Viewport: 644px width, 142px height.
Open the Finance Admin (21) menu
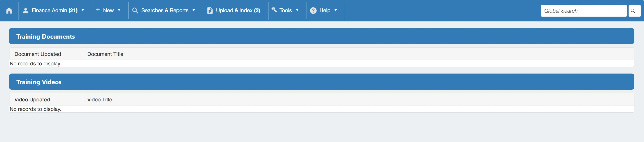(x=55, y=11)
